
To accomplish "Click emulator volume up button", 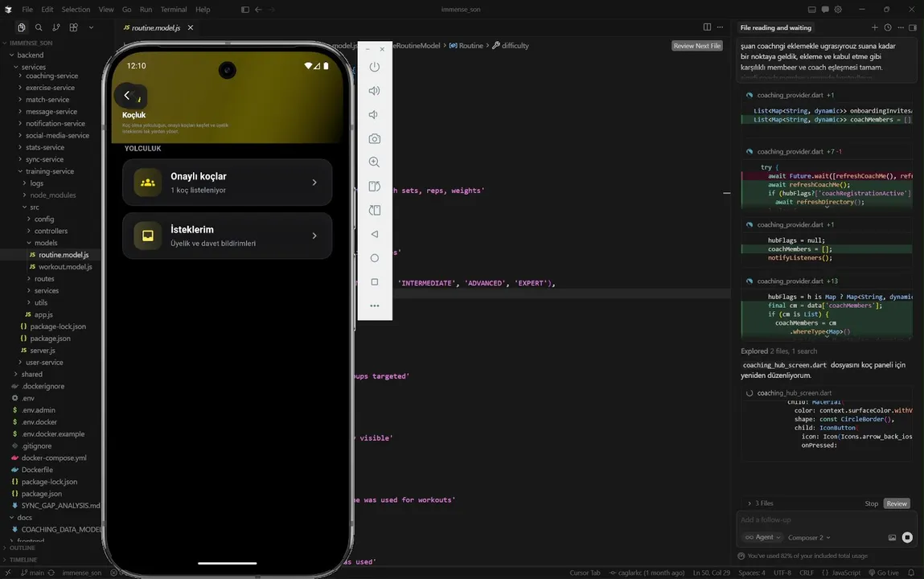I will coord(374,91).
